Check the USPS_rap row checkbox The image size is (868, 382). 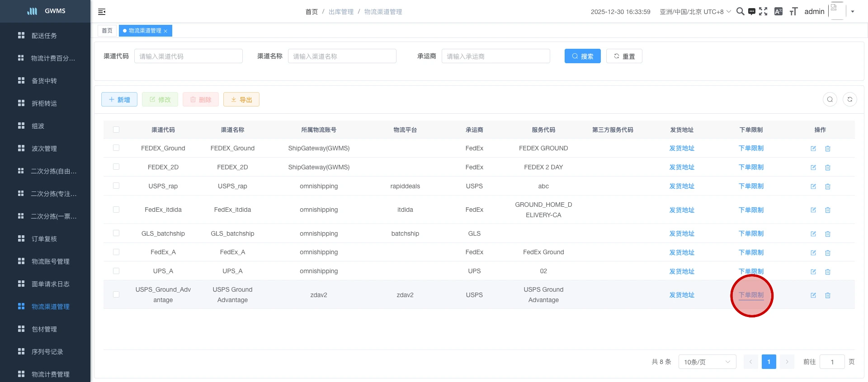[116, 186]
